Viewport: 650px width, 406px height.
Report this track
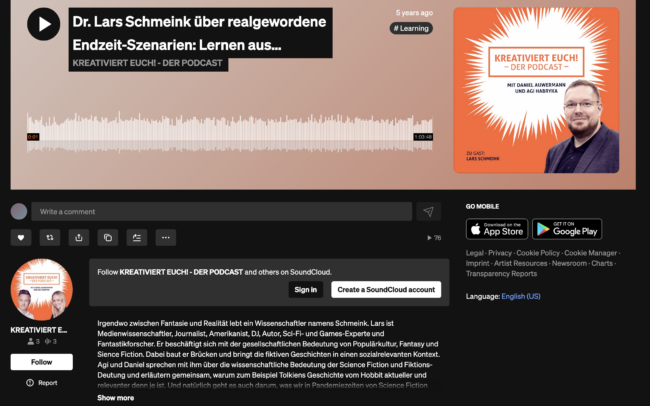41,383
